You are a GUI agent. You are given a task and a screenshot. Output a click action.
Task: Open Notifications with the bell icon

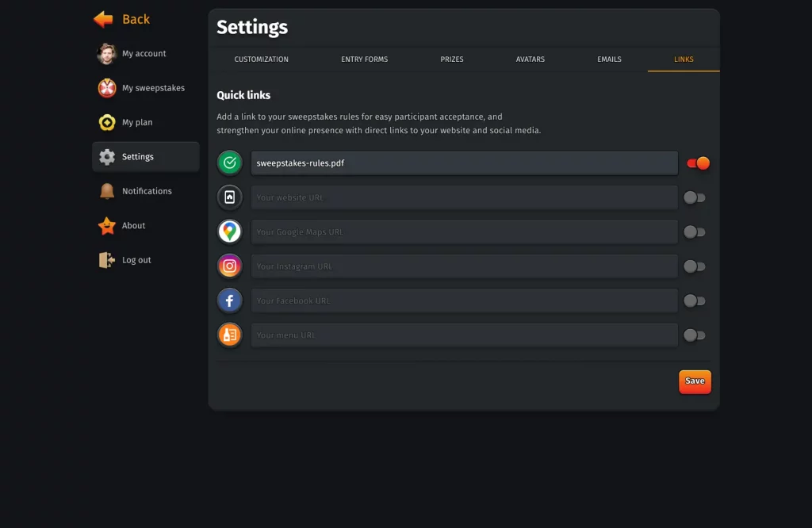(x=107, y=191)
